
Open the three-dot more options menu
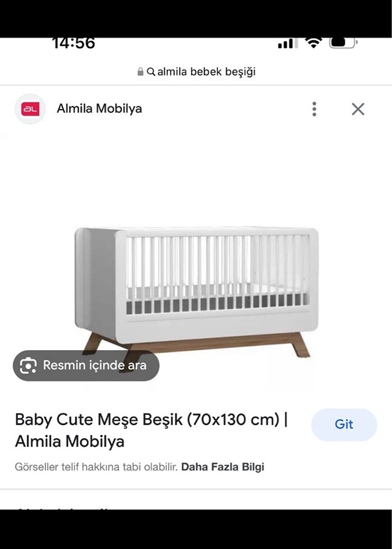314,109
